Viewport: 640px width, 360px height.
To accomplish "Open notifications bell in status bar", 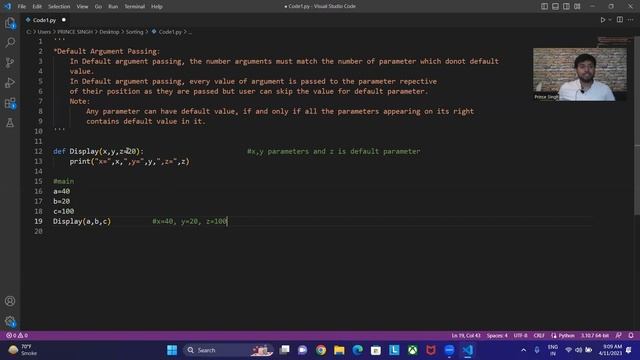I will pyautogui.click(x=631, y=336).
